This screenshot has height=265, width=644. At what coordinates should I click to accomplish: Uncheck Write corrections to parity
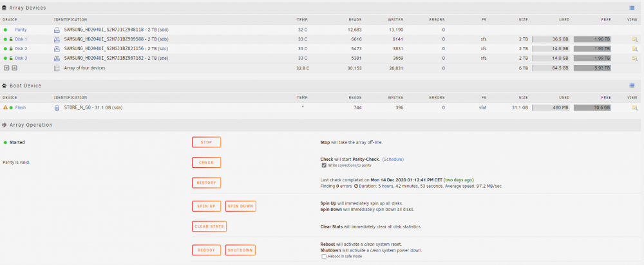click(x=324, y=165)
